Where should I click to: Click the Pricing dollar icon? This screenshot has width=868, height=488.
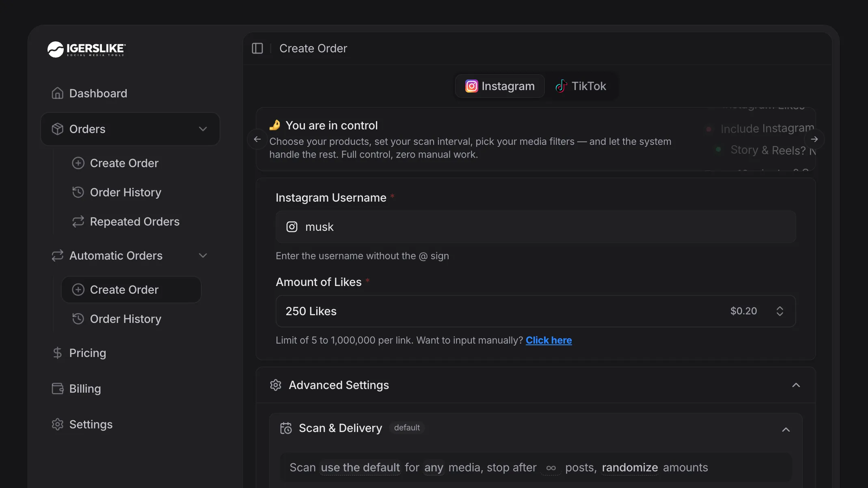point(58,353)
